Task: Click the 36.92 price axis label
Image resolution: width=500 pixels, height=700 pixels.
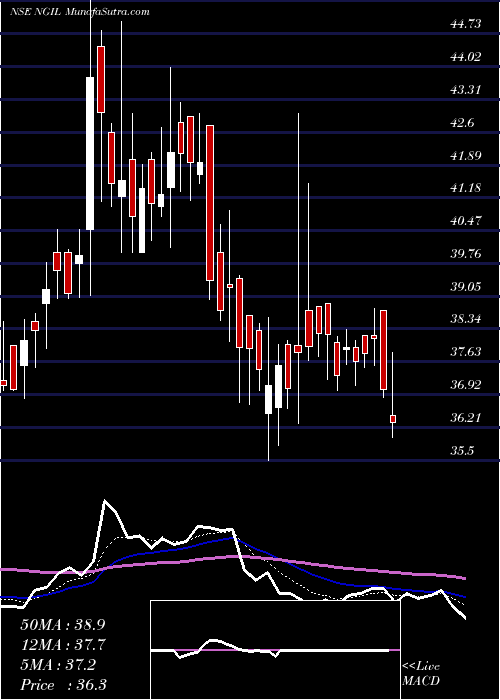Action: click(466, 385)
